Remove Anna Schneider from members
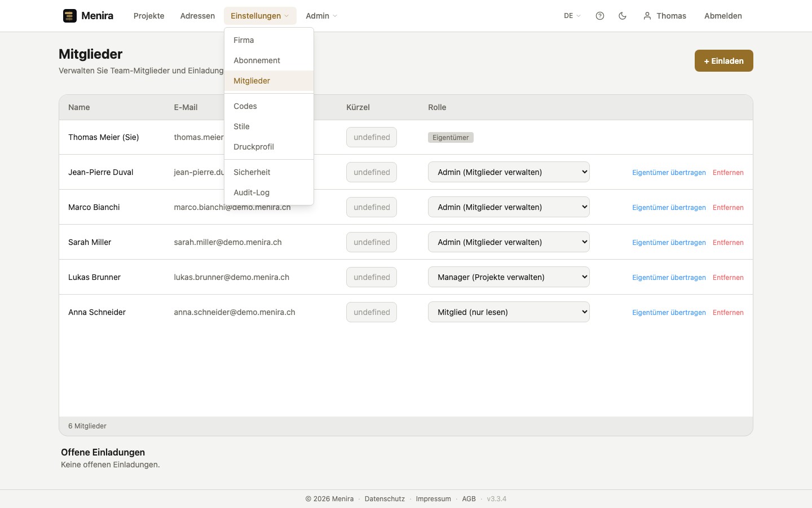The image size is (812, 508). [728, 313]
